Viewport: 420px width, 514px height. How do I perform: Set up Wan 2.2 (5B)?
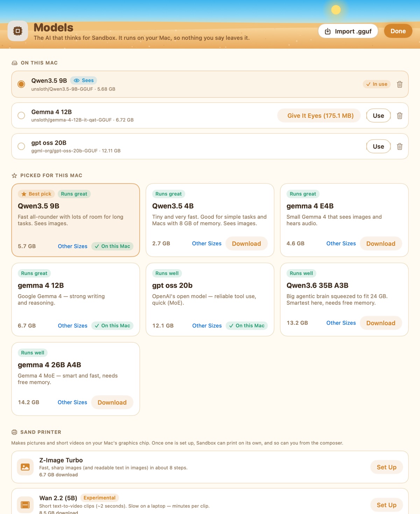pos(387,505)
